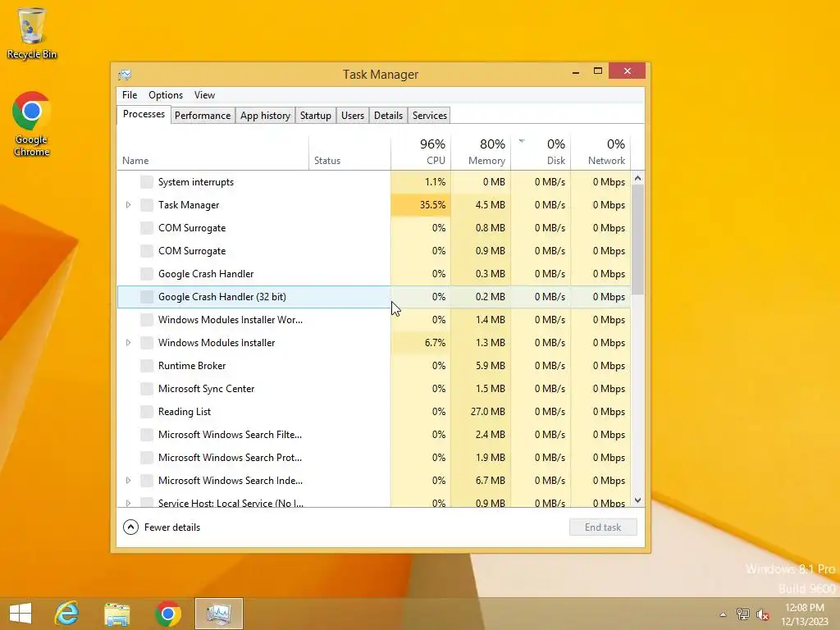Click the Google Crash Handler process icon

(x=147, y=274)
